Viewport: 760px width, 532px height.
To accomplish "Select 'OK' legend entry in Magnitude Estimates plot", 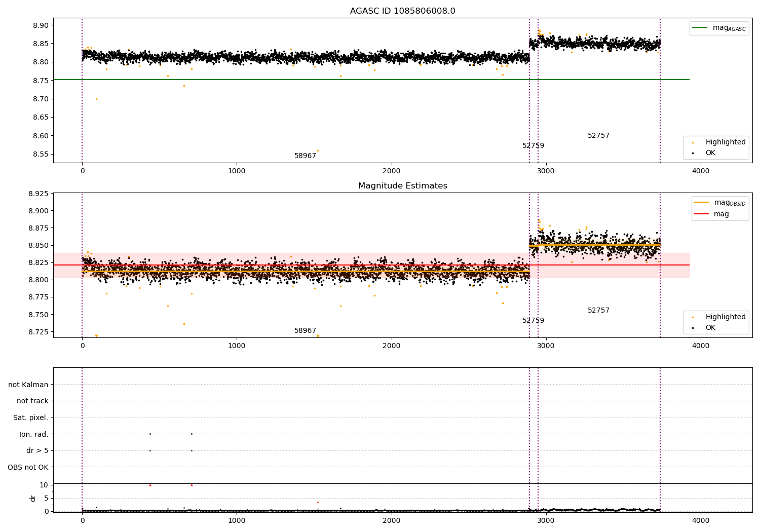I will point(710,327).
